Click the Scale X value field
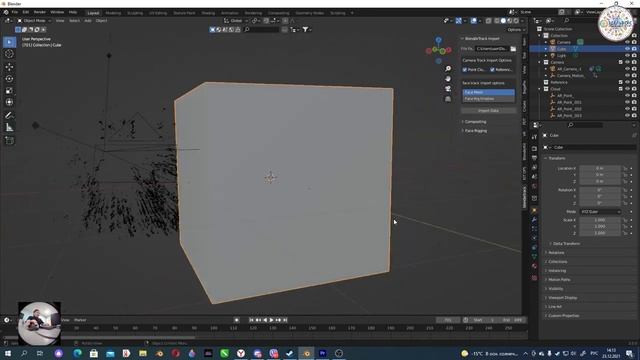The image size is (640, 360). [600, 220]
